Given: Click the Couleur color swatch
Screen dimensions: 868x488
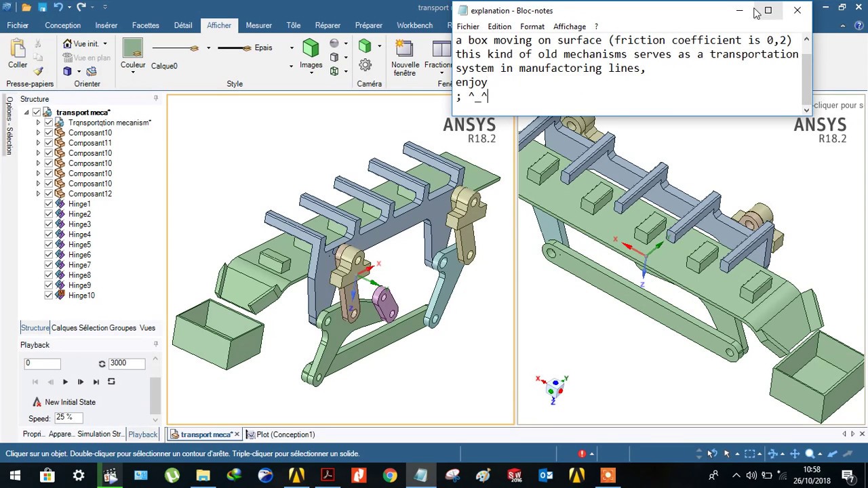Looking at the screenshot, I should 133,48.
